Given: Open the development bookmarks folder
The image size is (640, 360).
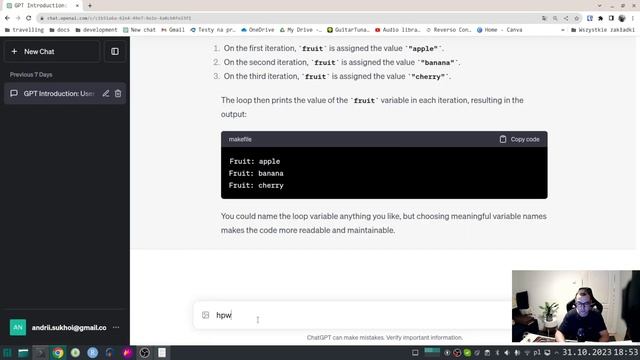Looking at the screenshot, I should coord(96,30).
